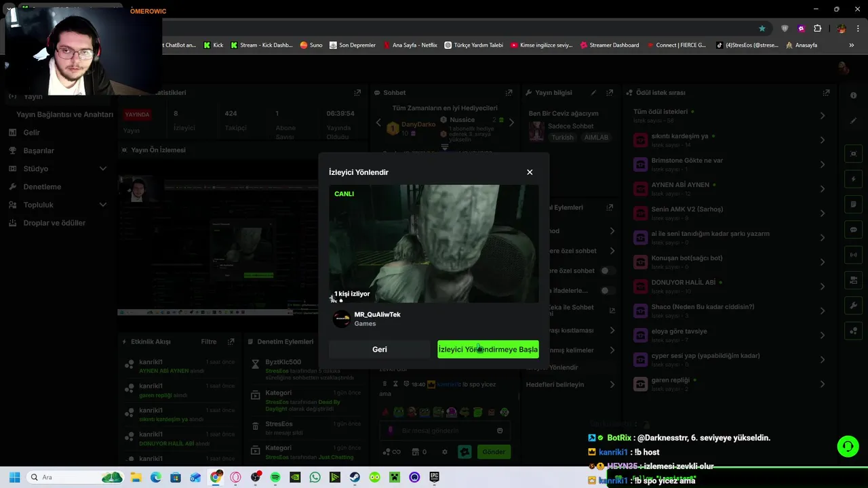This screenshot has height=488, width=868.
Task: Click the Gönder chat button
Action: pos(493,452)
